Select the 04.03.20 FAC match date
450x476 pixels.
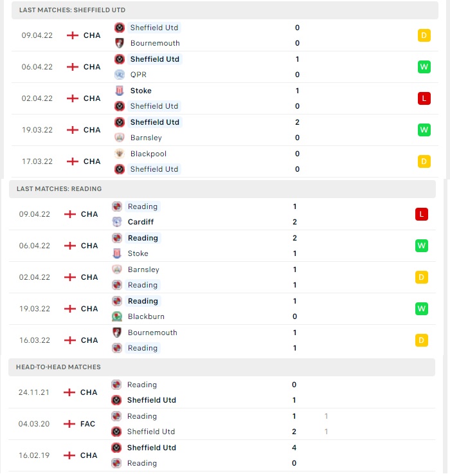click(x=34, y=424)
